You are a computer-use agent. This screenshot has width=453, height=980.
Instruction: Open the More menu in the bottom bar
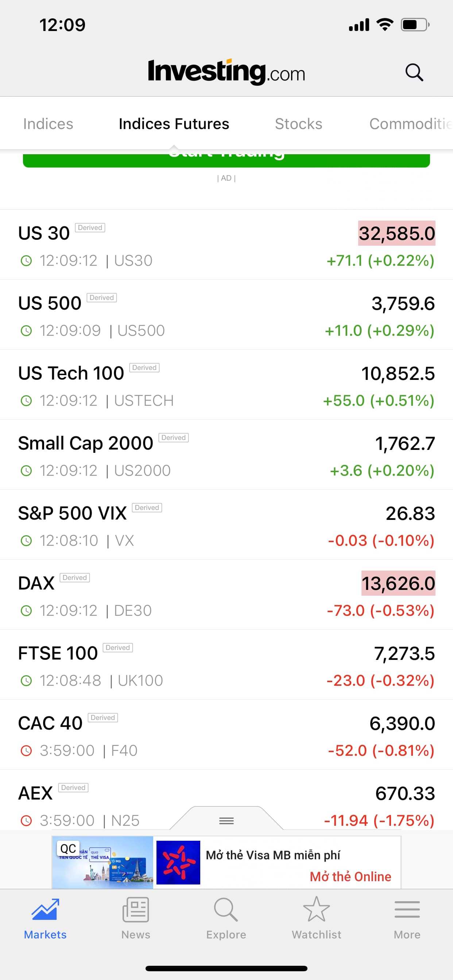pyautogui.click(x=407, y=918)
